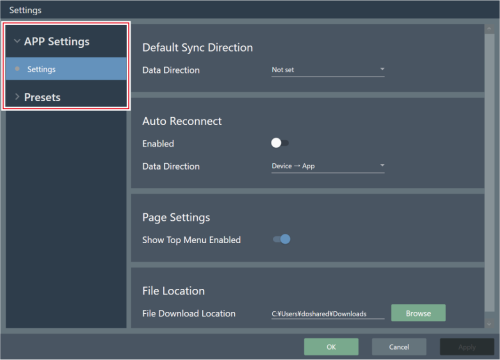Viewport: 500px width, 360px height.
Task: Click the vertical scrollbar thumb
Action: click(489, 172)
